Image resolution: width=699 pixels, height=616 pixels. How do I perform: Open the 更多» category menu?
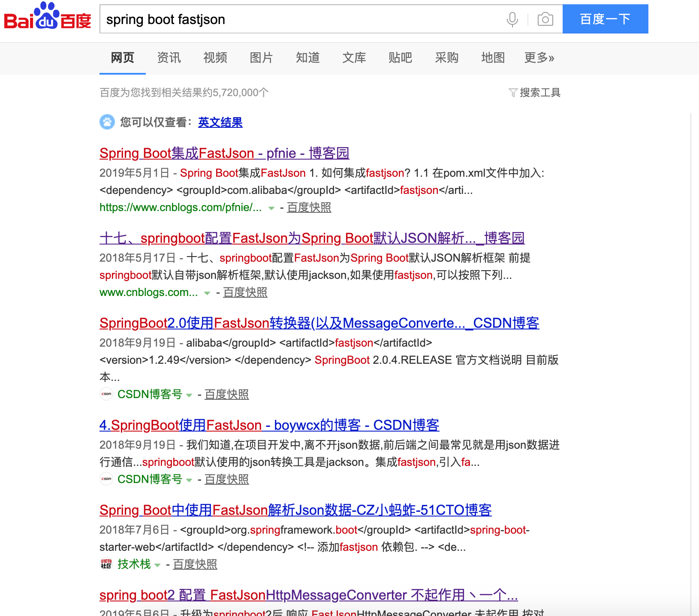coord(539,57)
